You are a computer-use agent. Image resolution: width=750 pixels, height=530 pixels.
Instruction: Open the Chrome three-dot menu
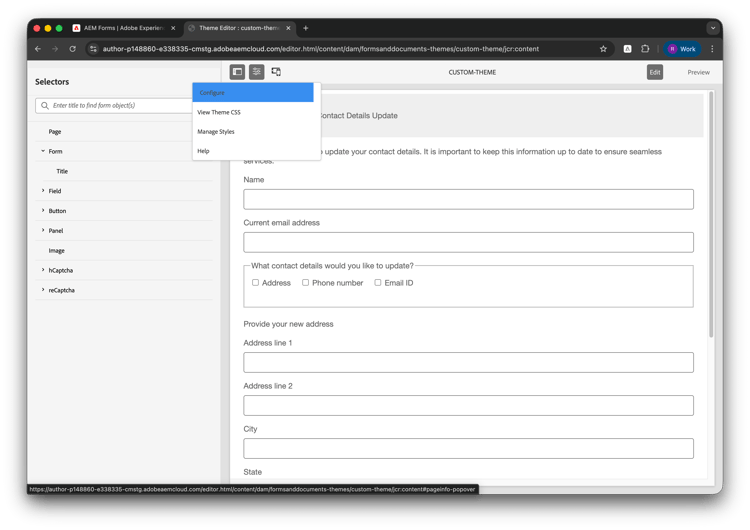(712, 49)
